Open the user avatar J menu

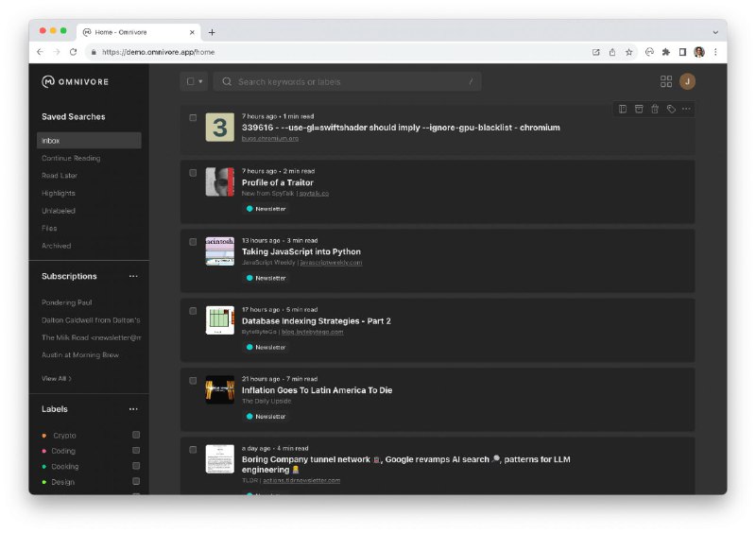click(688, 81)
